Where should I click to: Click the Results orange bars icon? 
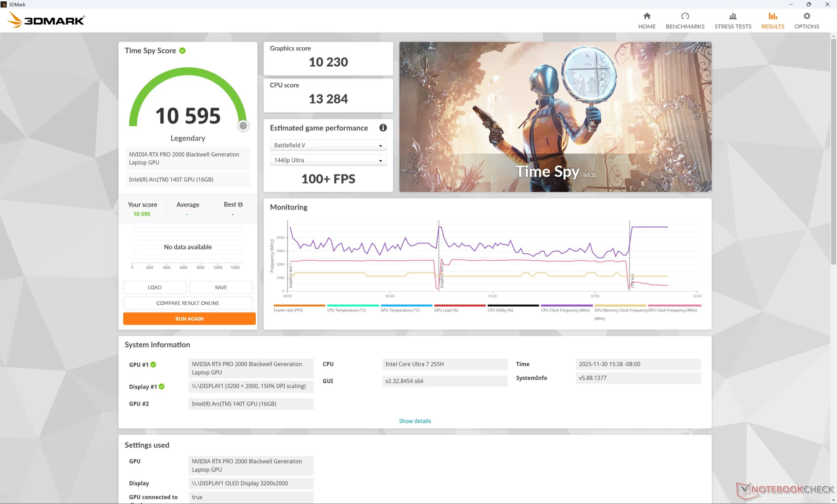[x=773, y=16]
